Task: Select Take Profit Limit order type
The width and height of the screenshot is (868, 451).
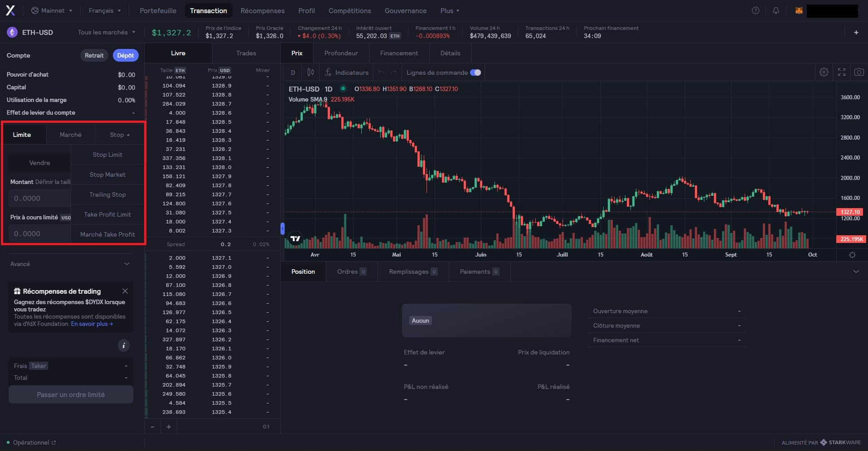Action: click(x=107, y=214)
